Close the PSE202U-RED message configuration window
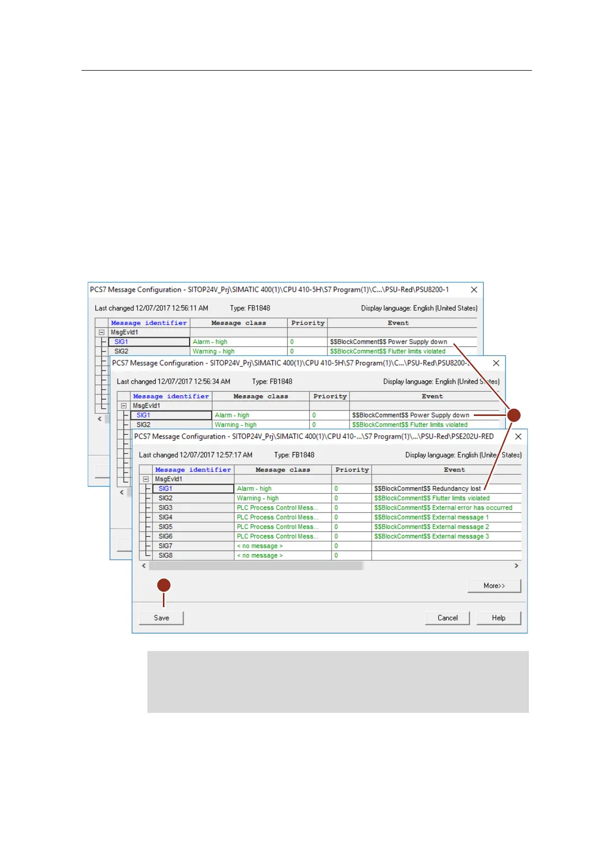Screen dimensions: 614x868 click(518, 437)
